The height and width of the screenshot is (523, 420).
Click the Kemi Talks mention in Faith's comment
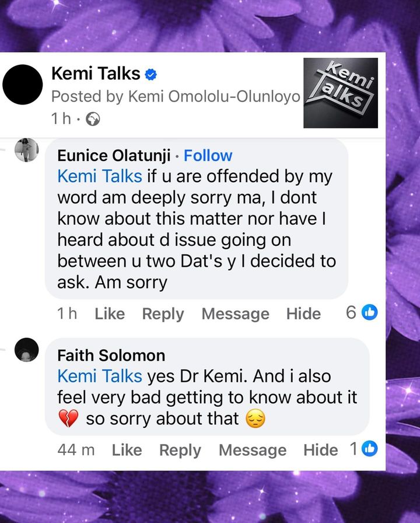[99, 376]
